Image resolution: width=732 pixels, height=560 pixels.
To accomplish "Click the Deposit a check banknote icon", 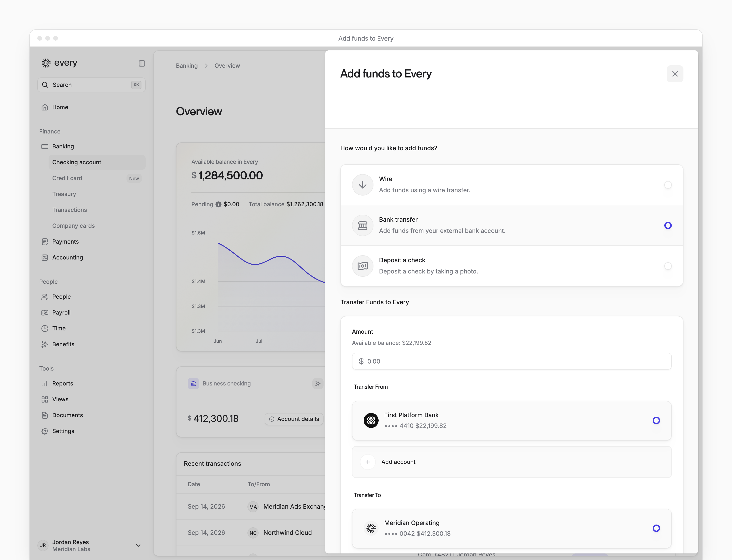I will (x=362, y=266).
